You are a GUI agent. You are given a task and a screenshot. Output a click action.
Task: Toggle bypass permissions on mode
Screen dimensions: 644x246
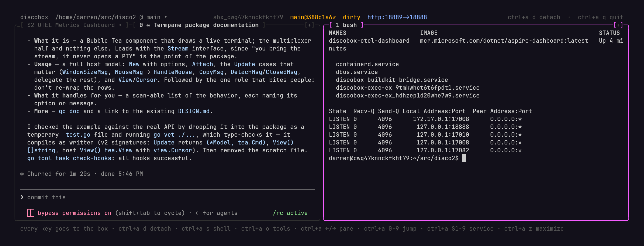[74, 213]
